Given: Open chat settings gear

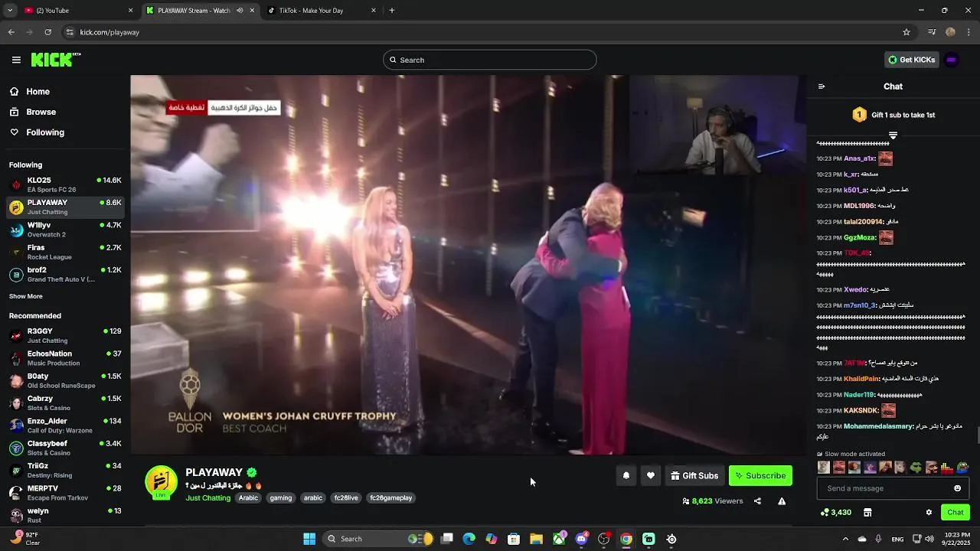Looking at the screenshot, I should pos(929,512).
